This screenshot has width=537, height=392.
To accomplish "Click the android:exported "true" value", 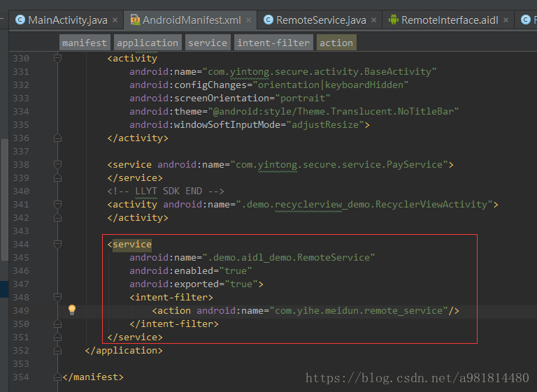I will coord(241,284).
